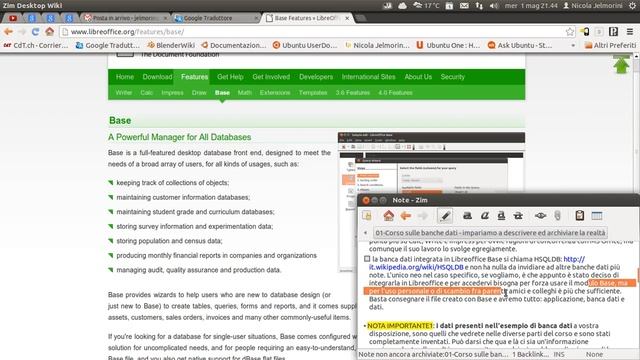Click Chrome's back arrow button
This screenshot has width=640, height=360.
click(8, 31)
